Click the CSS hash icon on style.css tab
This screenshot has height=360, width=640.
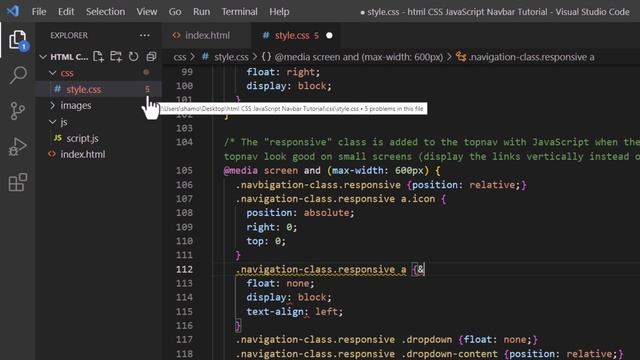pyautogui.click(x=266, y=36)
